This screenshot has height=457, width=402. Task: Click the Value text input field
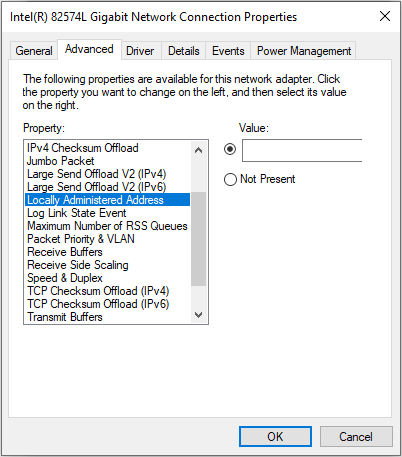point(302,151)
